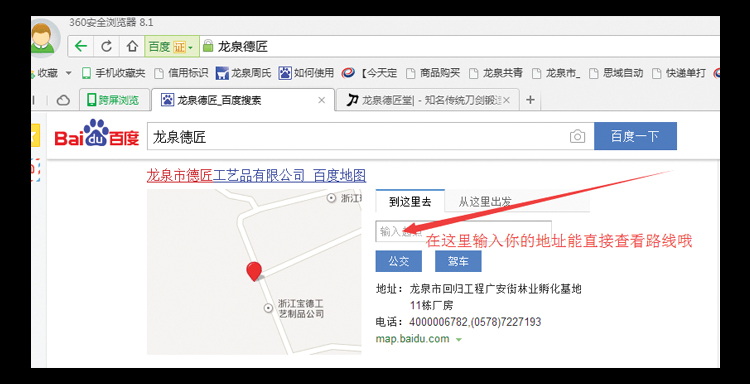Close the 龙泉德匠_百度搜索 tab

[x=322, y=100]
